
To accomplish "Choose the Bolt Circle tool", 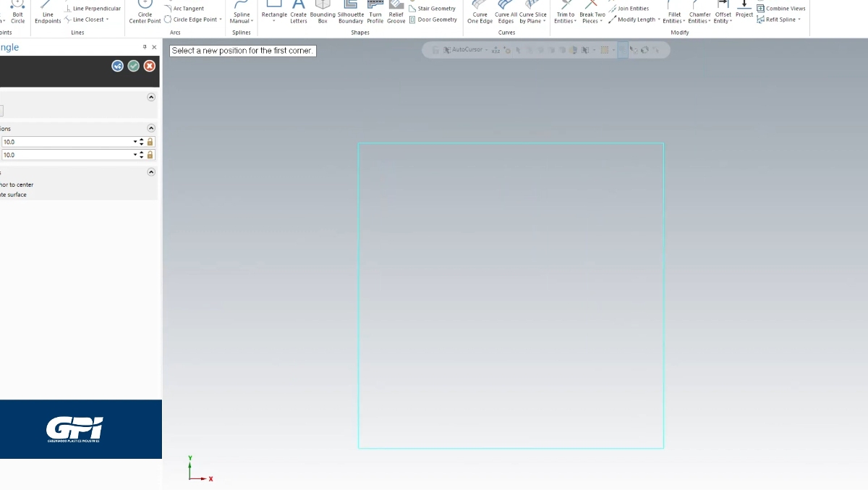I will (17, 14).
